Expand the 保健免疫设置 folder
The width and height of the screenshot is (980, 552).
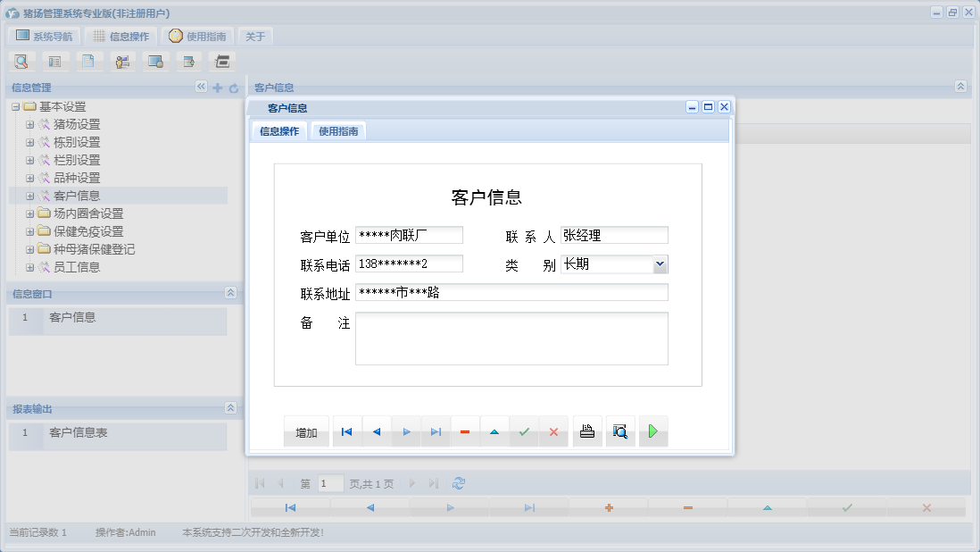coord(29,230)
